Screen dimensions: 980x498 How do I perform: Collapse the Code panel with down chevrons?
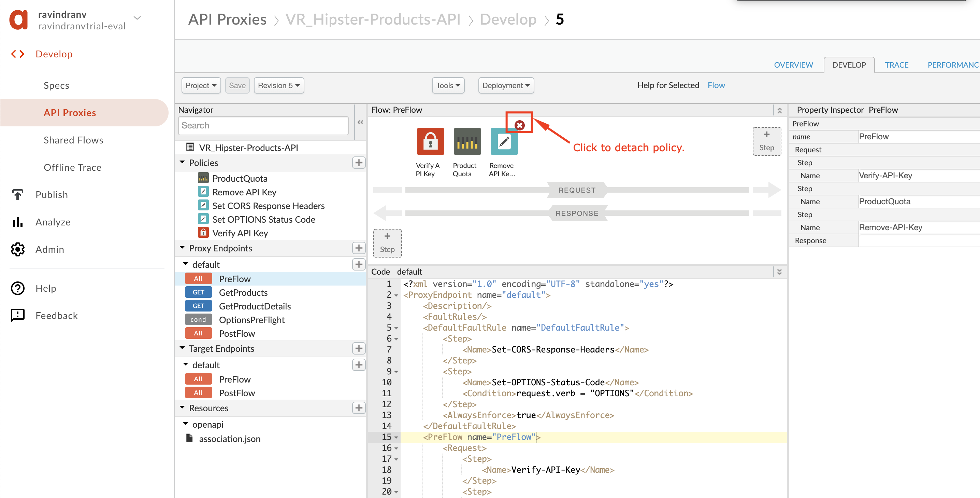tap(779, 272)
